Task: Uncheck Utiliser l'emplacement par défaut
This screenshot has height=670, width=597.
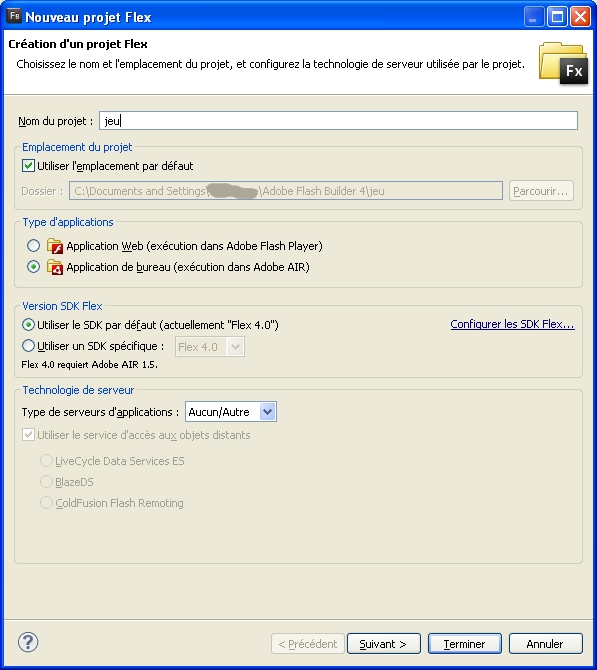Action: tap(28, 166)
